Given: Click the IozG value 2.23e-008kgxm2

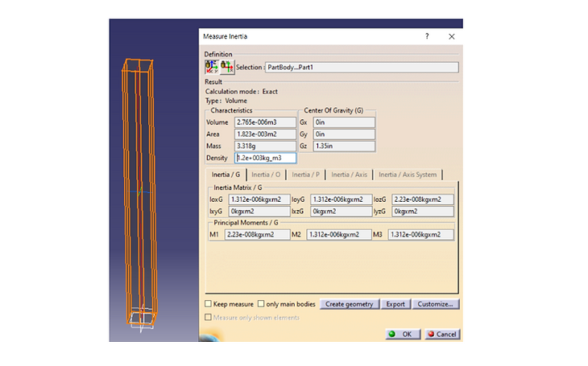Looking at the screenshot, I should (423, 199).
